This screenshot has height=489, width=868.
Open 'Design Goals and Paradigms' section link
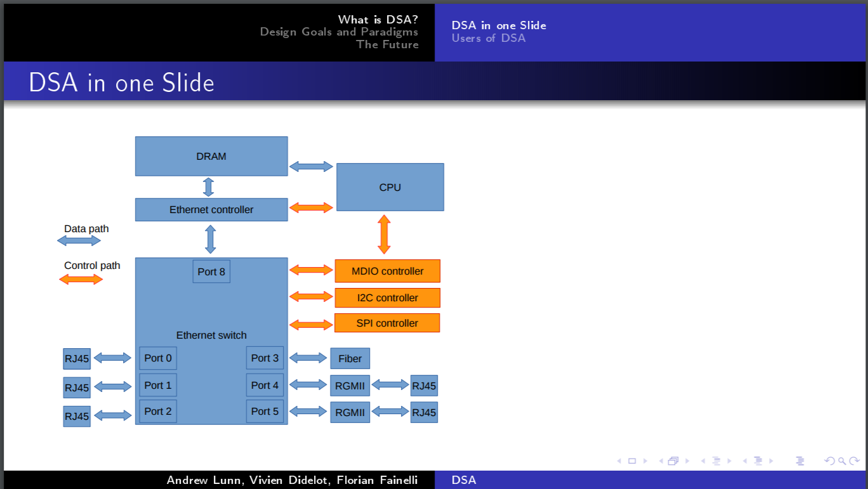click(x=339, y=32)
